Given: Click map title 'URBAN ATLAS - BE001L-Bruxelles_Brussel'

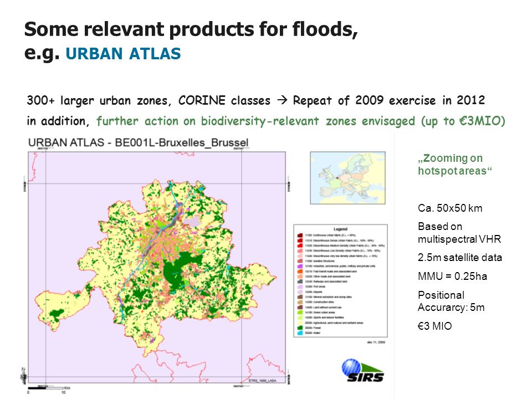Looking at the screenshot, I should click(x=138, y=142).
